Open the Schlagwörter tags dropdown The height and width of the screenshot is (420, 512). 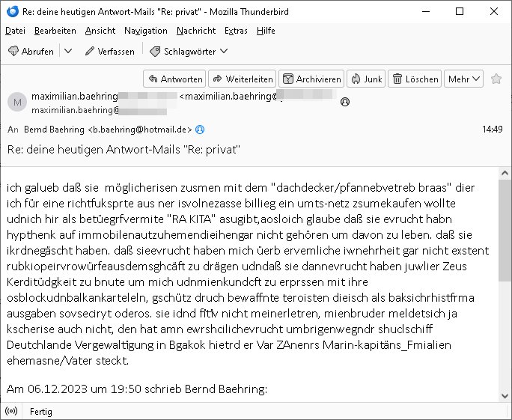189,51
